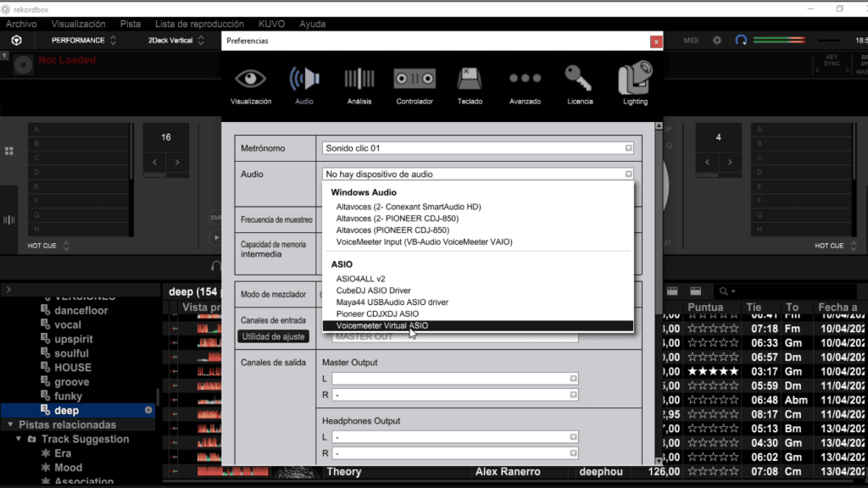This screenshot has height=488, width=868.
Task: Click the rekordbox logo icon below the menu bar
Action: 17,41
